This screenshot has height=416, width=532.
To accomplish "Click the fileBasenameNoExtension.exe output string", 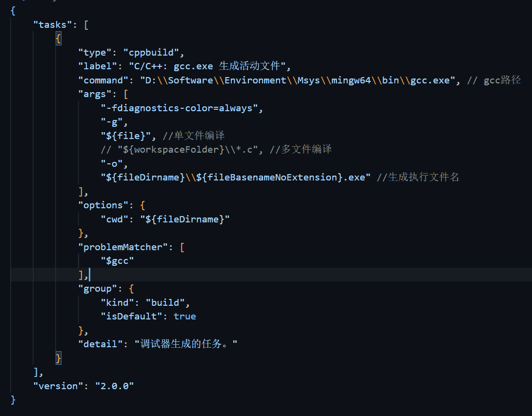I will pos(235,178).
